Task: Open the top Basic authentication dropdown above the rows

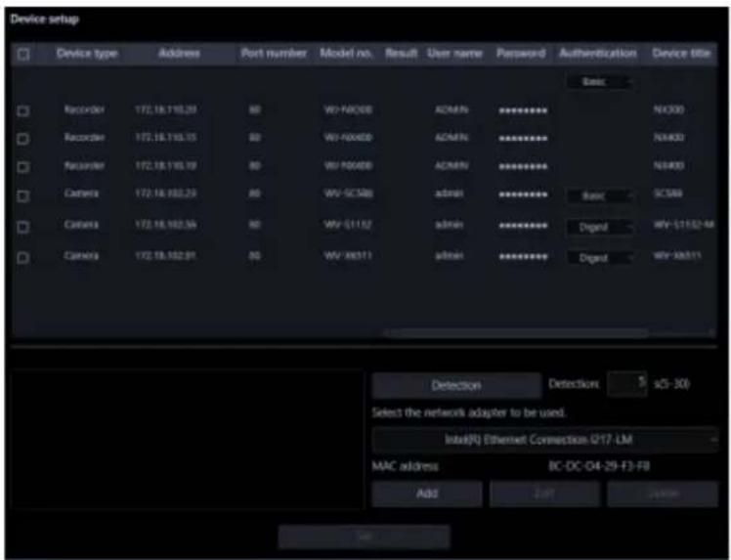Action: (x=599, y=82)
